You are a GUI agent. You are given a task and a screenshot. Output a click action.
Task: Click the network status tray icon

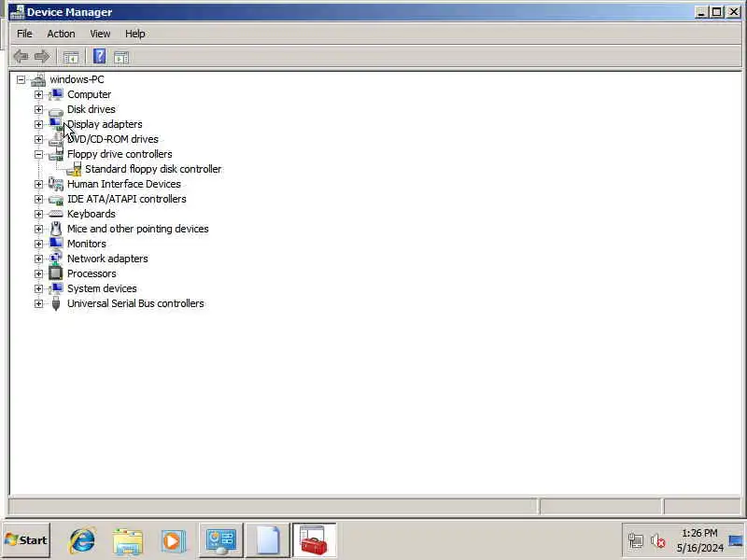[x=636, y=541]
